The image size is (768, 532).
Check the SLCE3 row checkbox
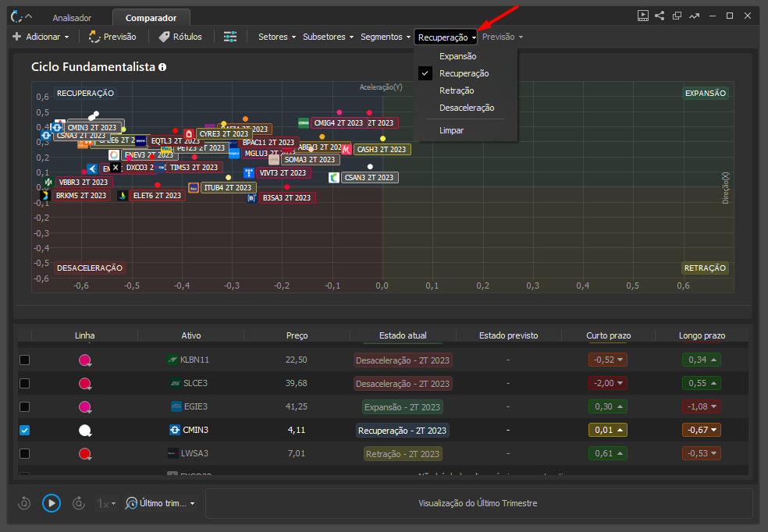[x=24, y=383]
